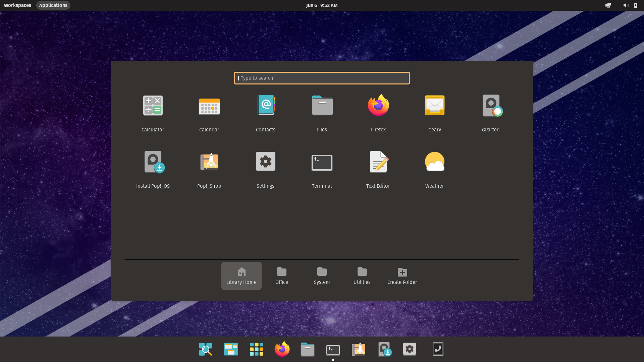644x362 pixels.
Task: Switch to the System folder
Action: (x=322, y=276)
